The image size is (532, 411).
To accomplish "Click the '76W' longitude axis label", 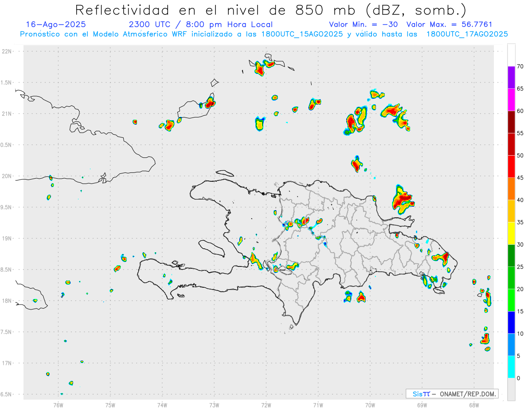I will coord(58,405).
